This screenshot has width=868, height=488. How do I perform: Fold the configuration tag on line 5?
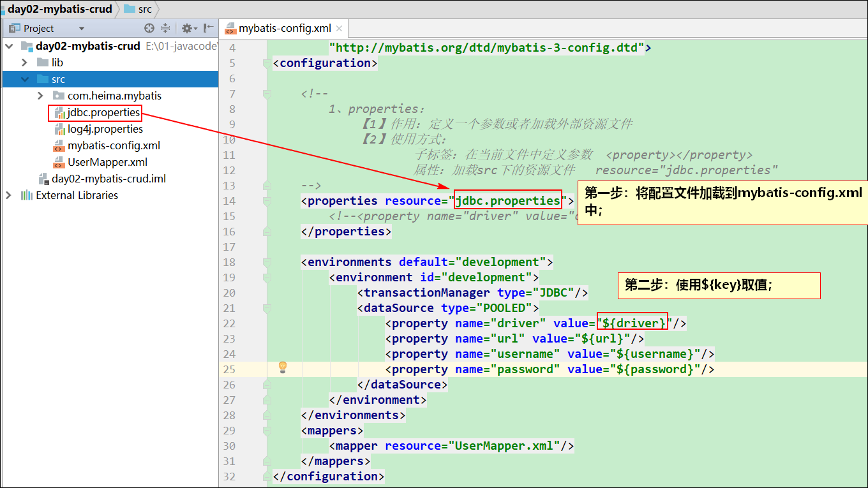(266, 63)
